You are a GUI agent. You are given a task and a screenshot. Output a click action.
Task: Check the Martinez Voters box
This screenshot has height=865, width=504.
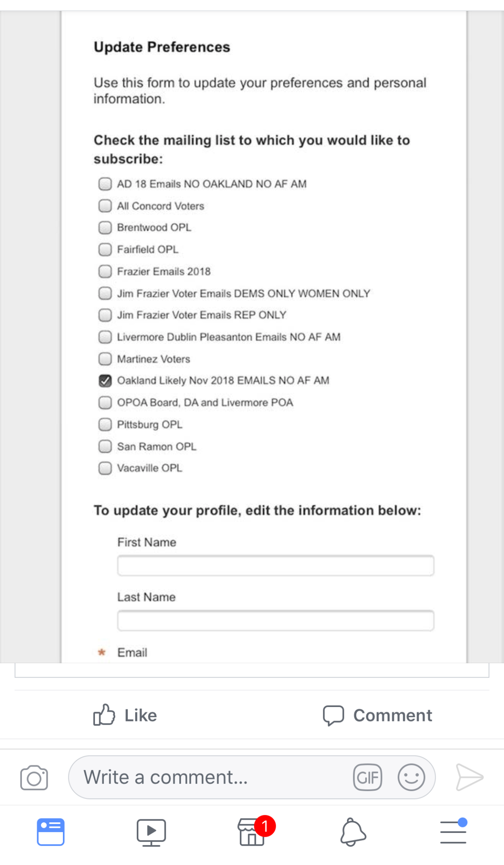point(105,359)
